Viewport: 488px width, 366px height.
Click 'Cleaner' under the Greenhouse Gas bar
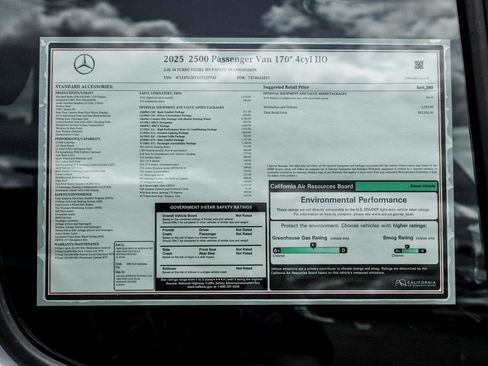(x=279, y=256)
